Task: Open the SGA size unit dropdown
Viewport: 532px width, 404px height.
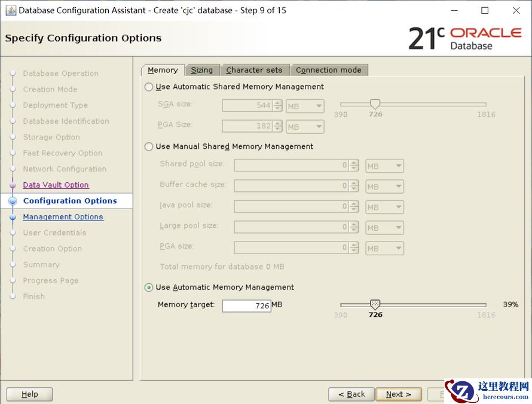Action: 305,106
